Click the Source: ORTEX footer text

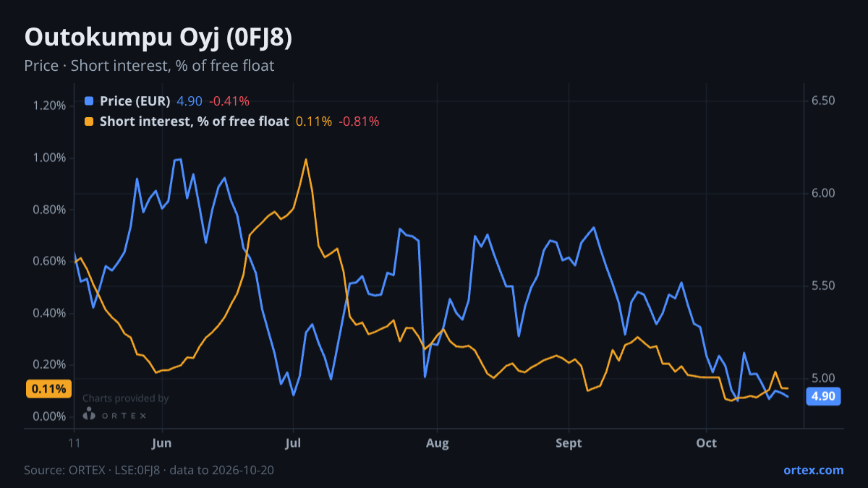(149, 470)
